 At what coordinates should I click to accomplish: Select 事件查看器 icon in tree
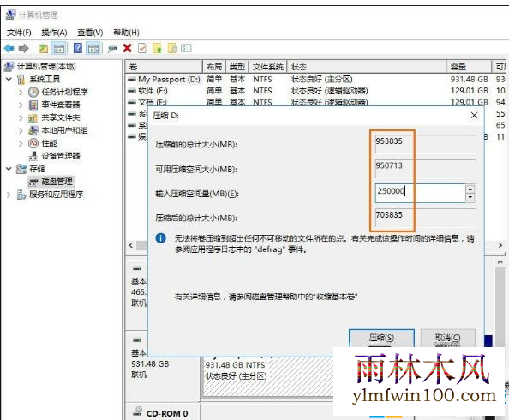33,105
